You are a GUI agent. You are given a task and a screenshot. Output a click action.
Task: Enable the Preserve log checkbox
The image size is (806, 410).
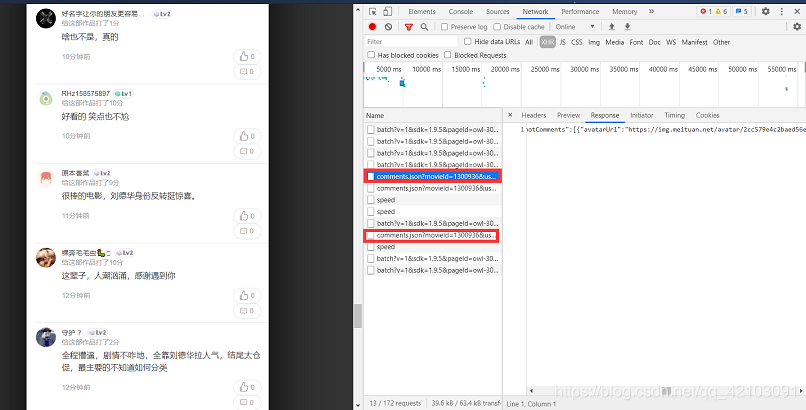click(445, 27)
